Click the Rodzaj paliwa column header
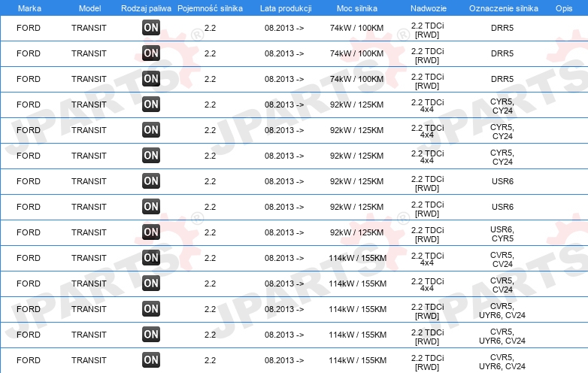The height and width of the screenshot is (373, 588). point(146,8)
